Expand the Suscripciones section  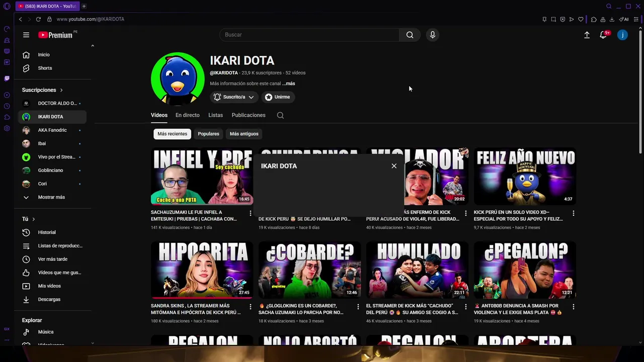(43, 90)
